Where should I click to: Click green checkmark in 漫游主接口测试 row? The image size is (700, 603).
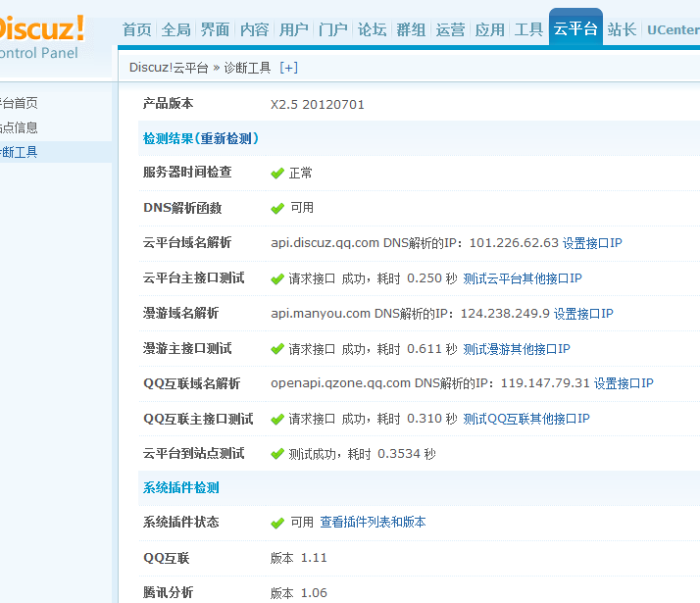click(277, 350)
